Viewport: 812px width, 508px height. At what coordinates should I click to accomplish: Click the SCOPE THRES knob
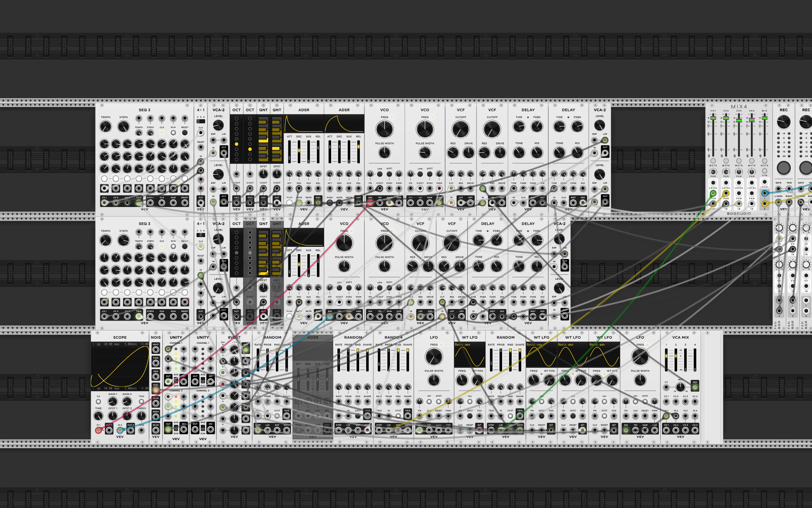tap(141, 416)
